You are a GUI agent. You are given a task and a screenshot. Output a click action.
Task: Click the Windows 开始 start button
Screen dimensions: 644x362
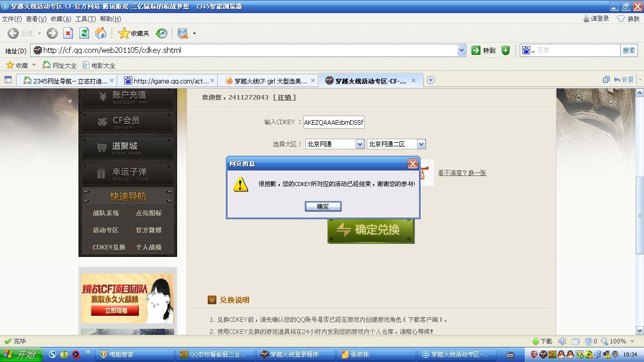click(21, 354)
